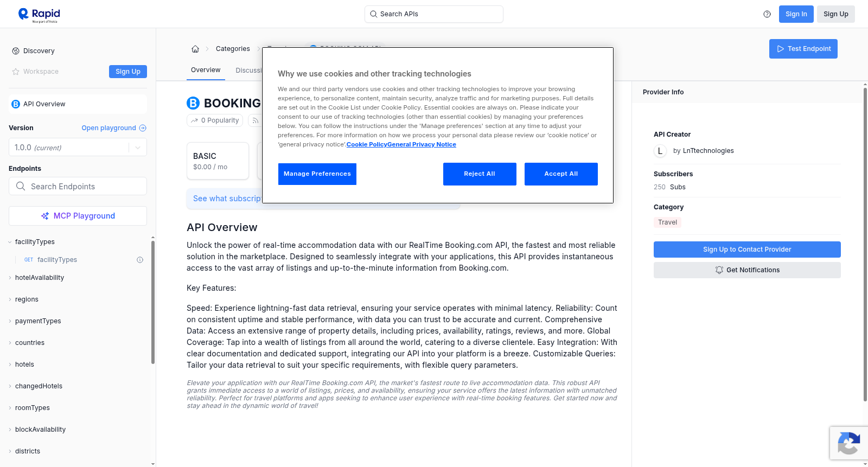Open the Cookie Policy link
The height and width of the screenshot is (467, 868).
[x=367, y=145]
